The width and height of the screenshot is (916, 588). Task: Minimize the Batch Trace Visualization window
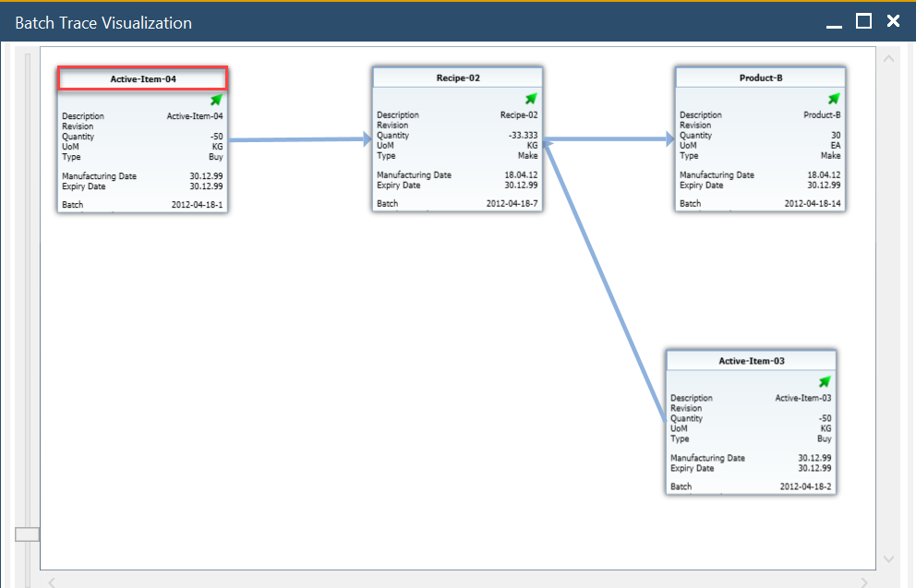[835, 22]
